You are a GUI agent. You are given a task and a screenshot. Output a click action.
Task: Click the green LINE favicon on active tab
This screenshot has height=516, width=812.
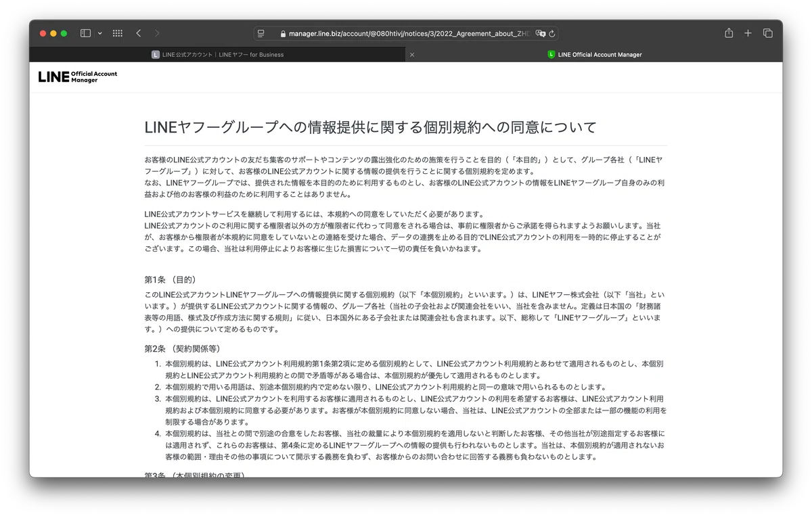tap(551, 55)
